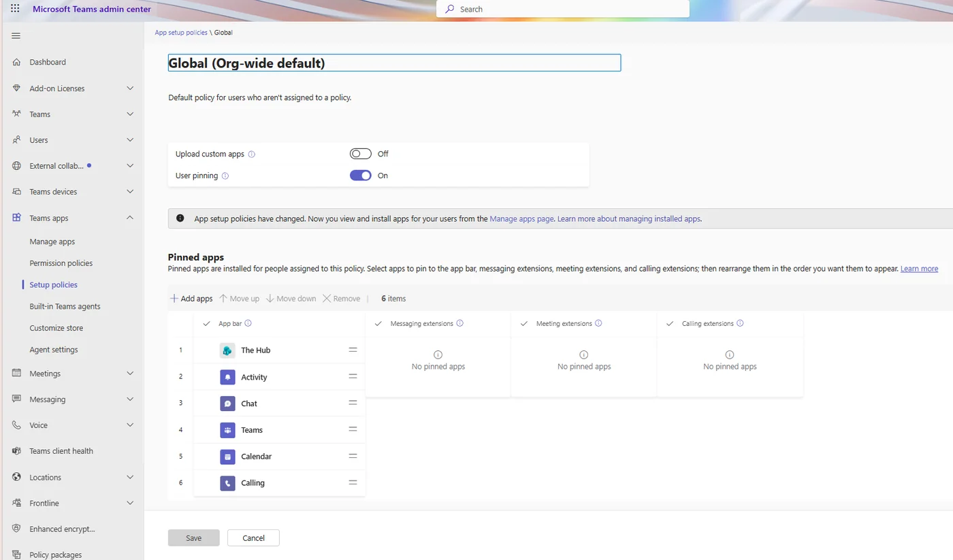This screenshot has width=953, height=560.
Task: Click info icon beside Messaging extensions header
Action: 460,324
